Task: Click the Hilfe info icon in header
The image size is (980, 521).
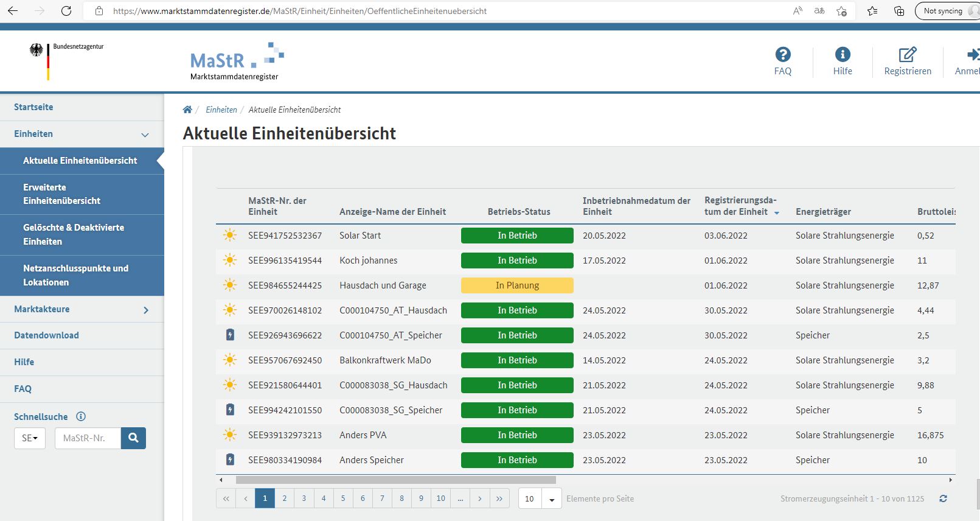Action: coord(842,55)
